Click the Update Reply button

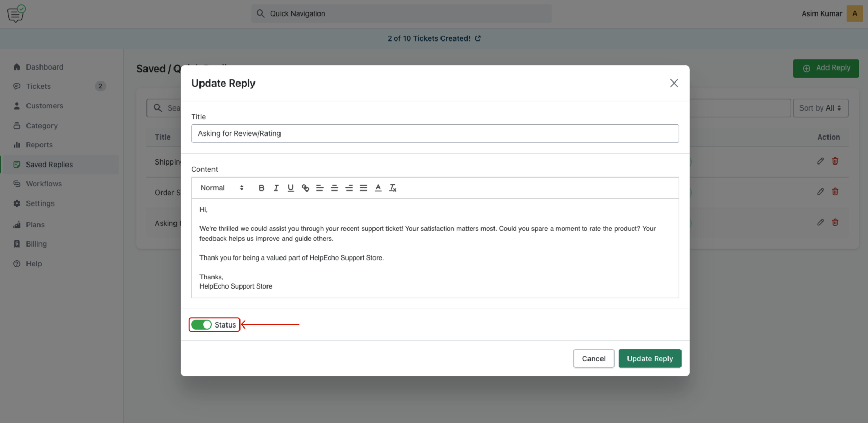click(x=649, y=359)
